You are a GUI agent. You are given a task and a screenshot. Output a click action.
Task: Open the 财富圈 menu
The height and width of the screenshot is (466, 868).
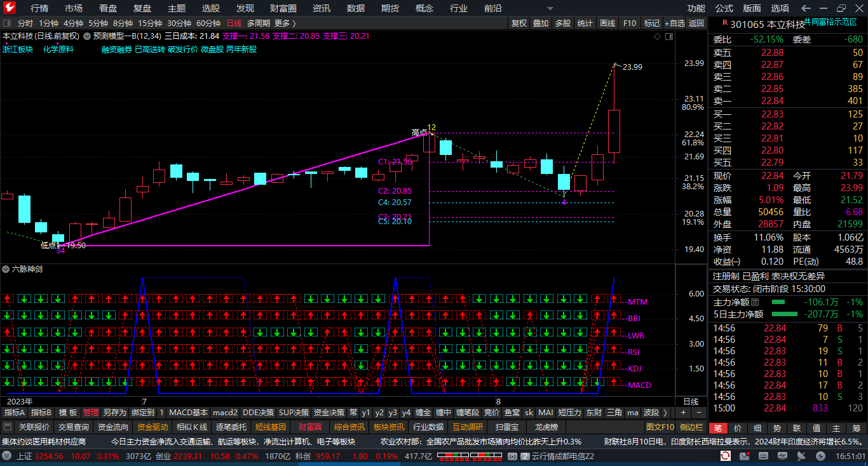[x=283, y=8]
